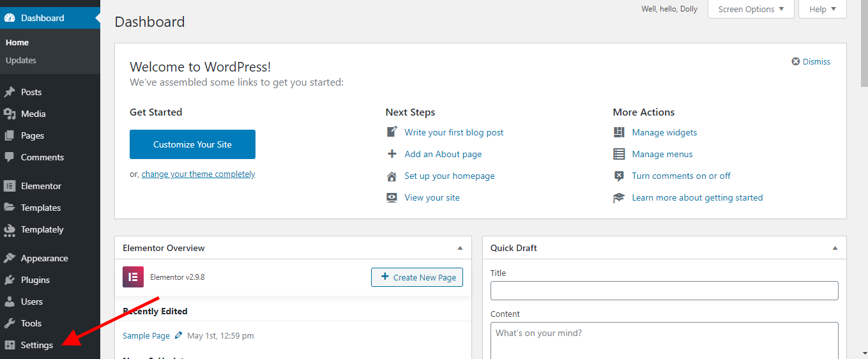Image resolution: width=868 pixels, height=359 pixels.
Task: Open the Settings menu in sidebar
Action: point(36,345)
